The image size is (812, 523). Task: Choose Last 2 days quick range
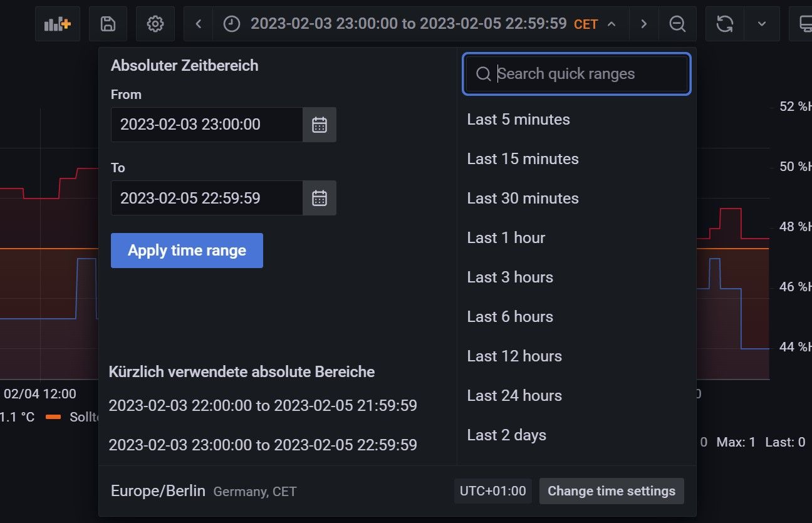pyautogui.click(x=506, y=435)
